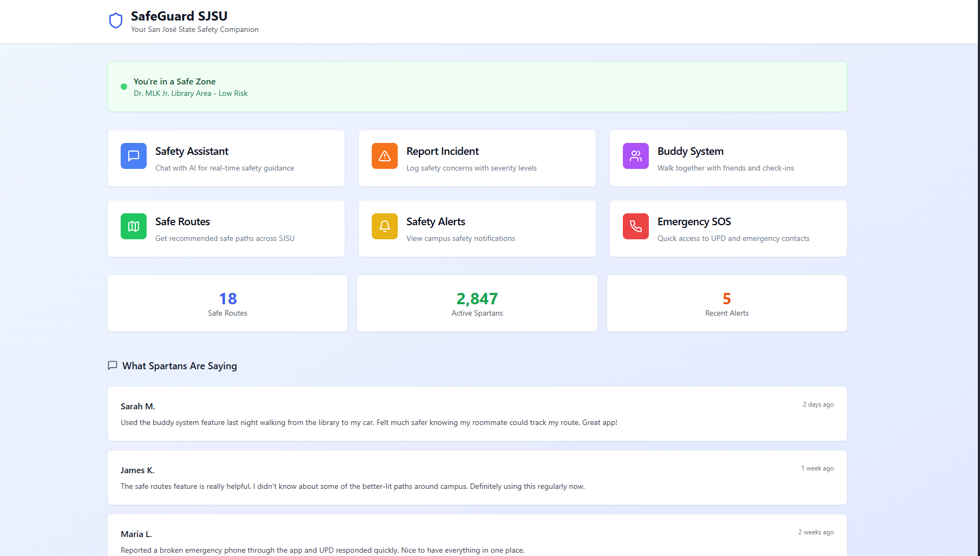
Task: Click reviewer name James K.
Action: coord(137,470)
